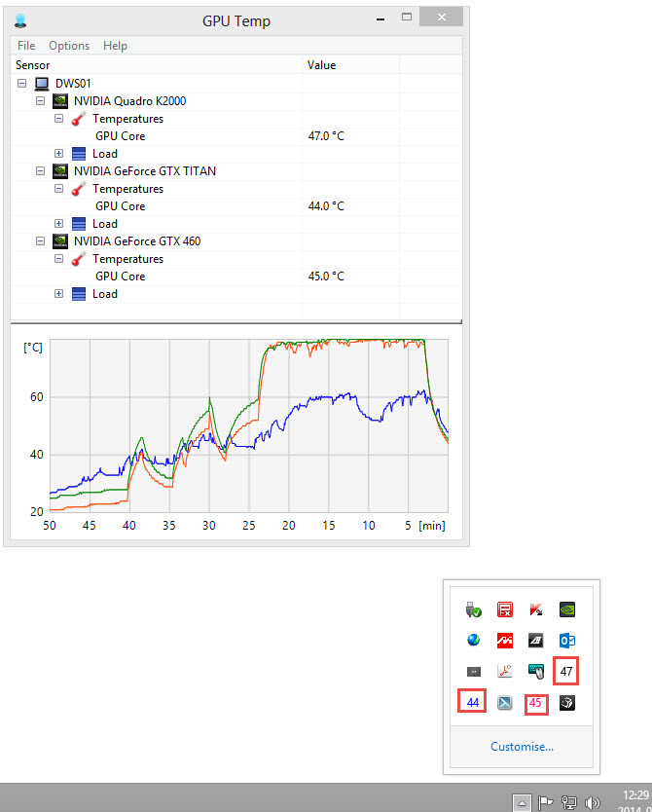
Task: Click the 12:29 clock on the taskbar
Action: pos(635,795)
